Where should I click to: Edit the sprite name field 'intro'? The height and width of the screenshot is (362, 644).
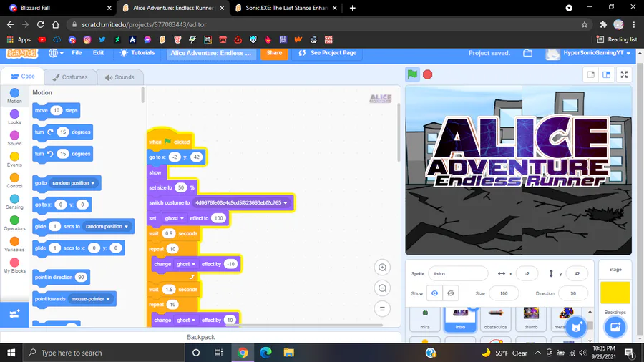(458, 273)
